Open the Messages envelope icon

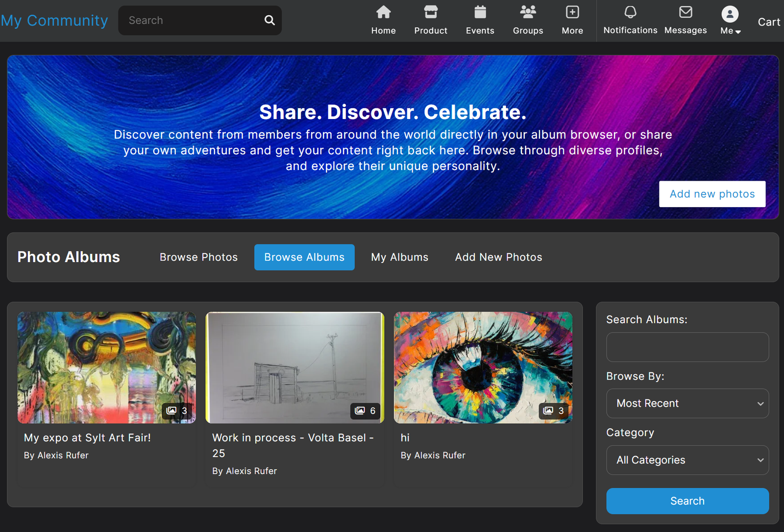[x=685, y=12]
